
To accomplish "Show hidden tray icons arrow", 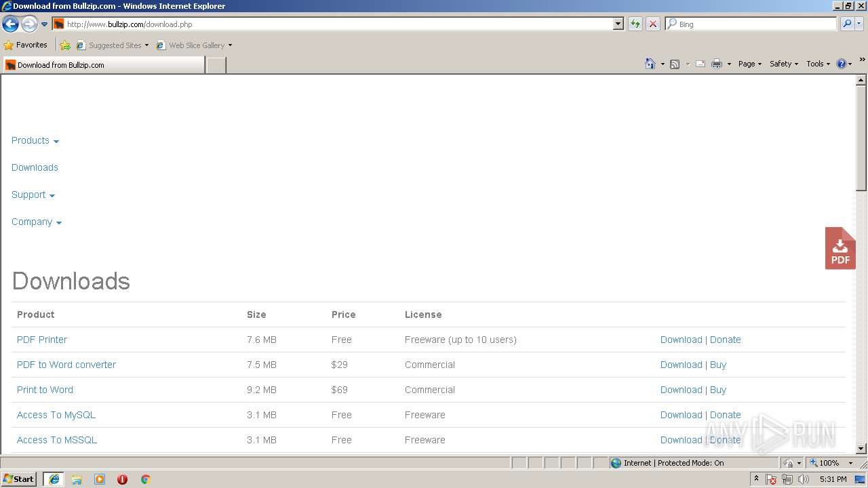I will 756,479.
